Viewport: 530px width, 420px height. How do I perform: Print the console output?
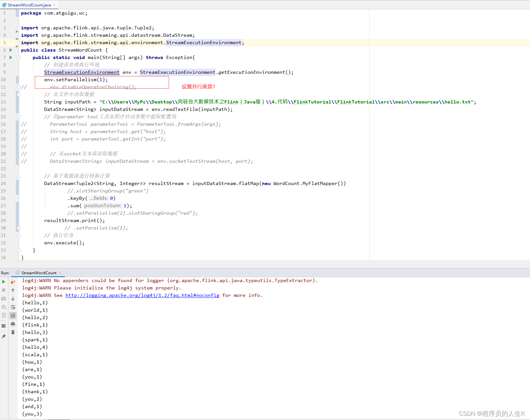point(13,324)
